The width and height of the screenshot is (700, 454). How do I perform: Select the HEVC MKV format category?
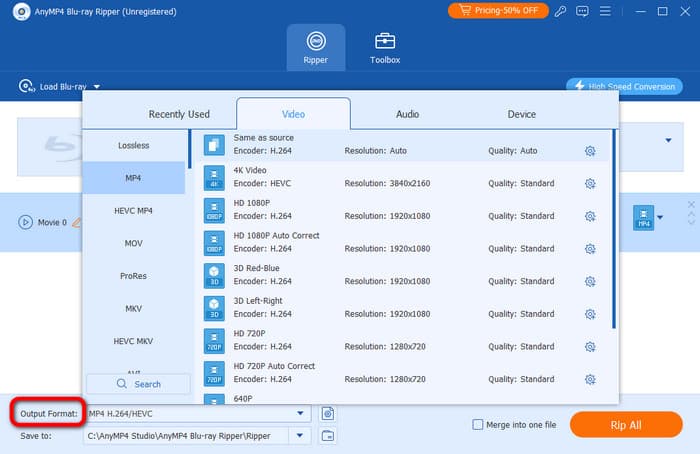[133, 341]
